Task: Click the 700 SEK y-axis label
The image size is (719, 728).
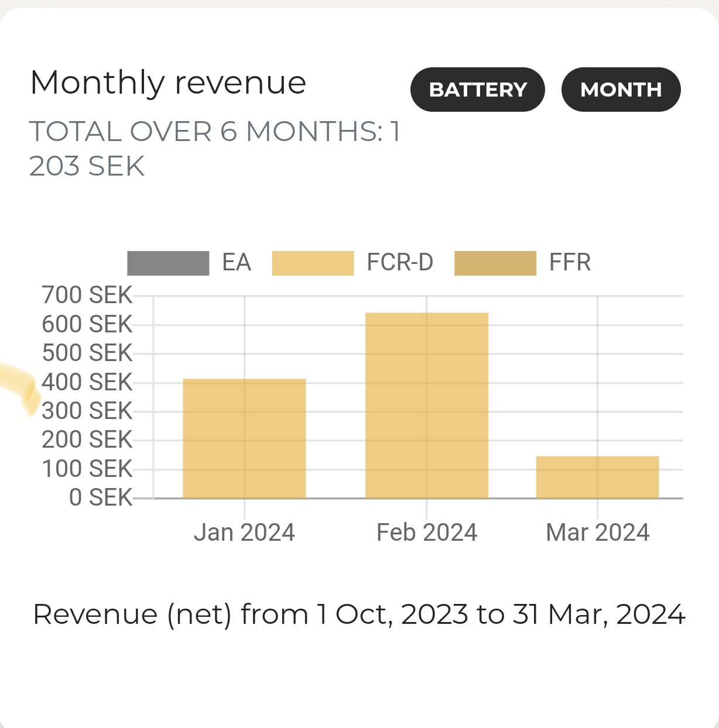Action: click(87, 296)
